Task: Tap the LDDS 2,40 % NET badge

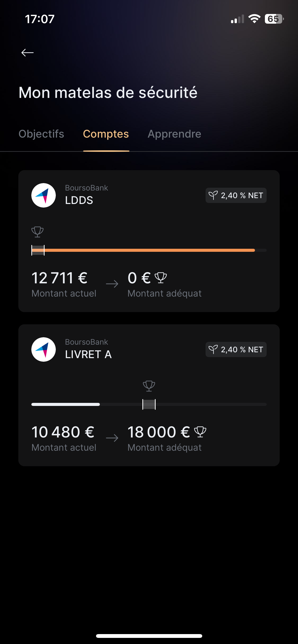Action: click(236, 195)
